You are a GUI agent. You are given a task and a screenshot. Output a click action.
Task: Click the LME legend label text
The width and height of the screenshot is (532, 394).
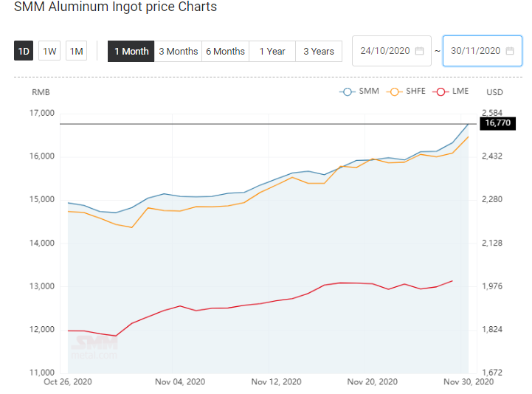(460, 91)
